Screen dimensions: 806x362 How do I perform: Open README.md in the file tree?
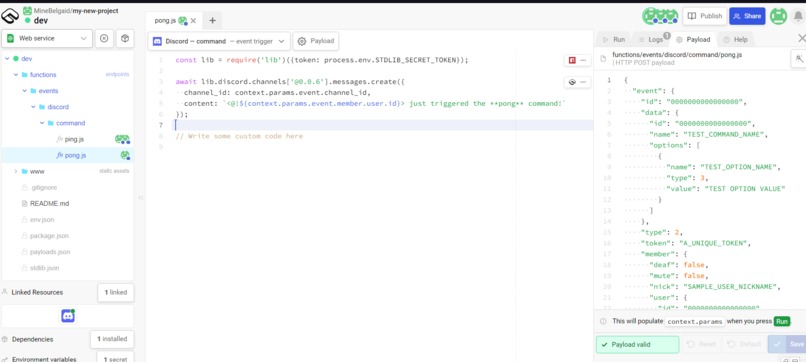[49, 204]
